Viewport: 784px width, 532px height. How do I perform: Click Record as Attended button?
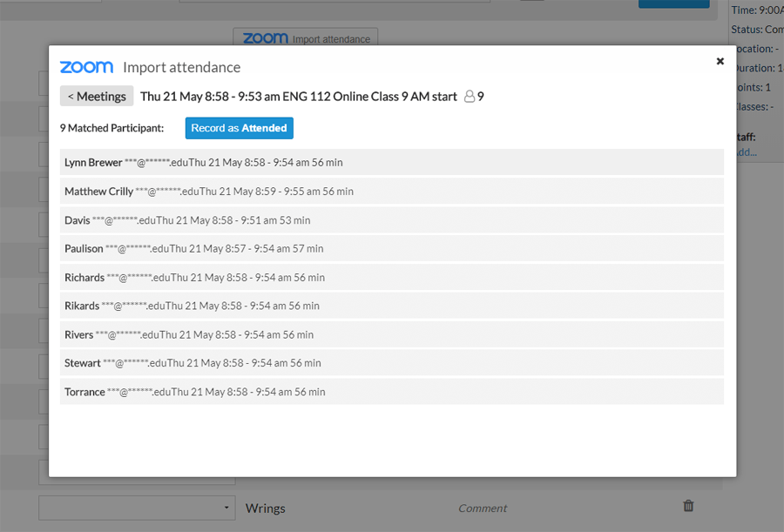(x=239, y=128)
